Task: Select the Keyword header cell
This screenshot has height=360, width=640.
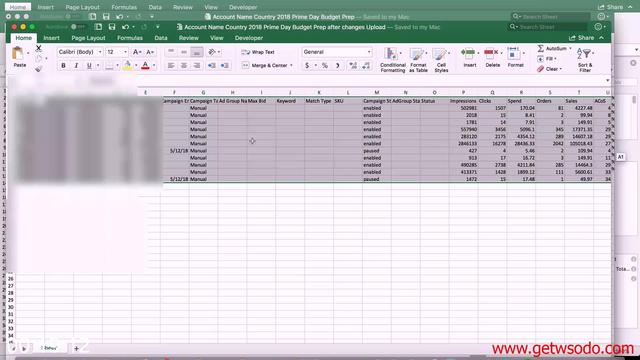Action: coord(290,101)
